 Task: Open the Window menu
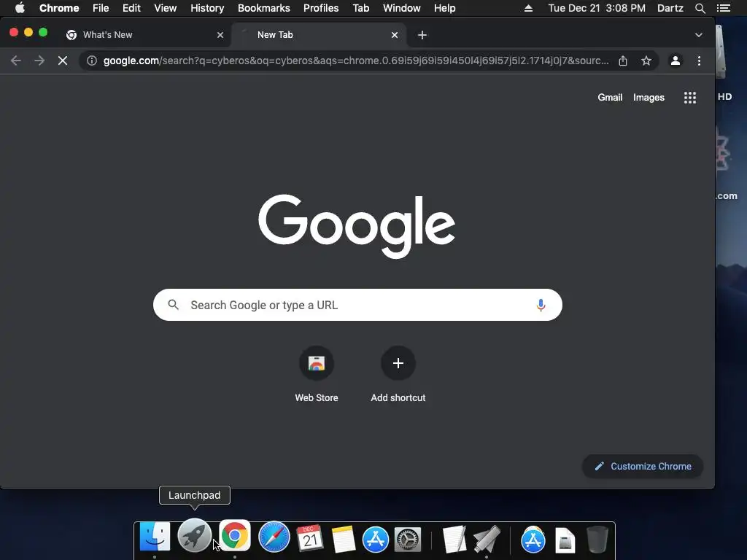pos(402,8)
